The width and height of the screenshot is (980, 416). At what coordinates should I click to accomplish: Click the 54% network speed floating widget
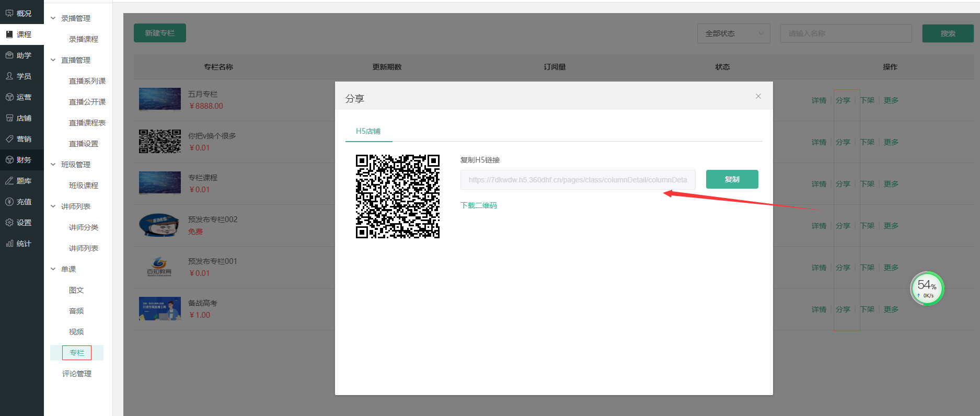(927, 288)
